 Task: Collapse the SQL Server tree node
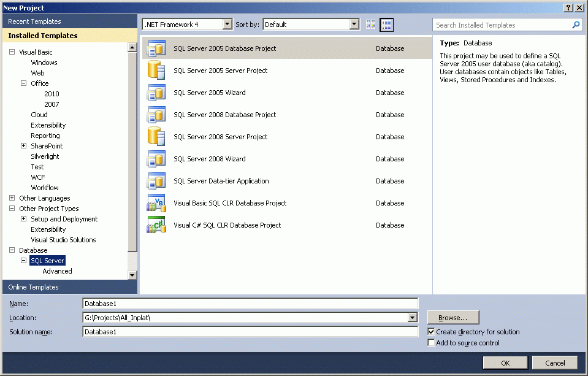point(24,261)
